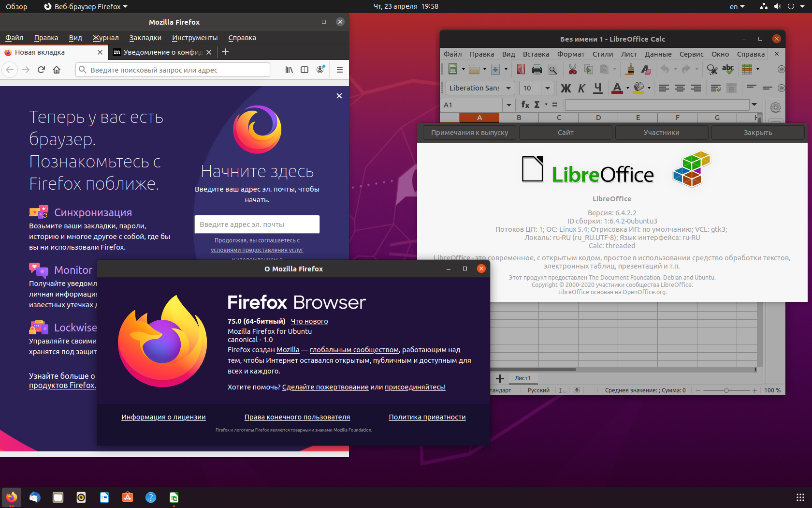
Task: Open Firefox account icon
Action: coord(320,70)
